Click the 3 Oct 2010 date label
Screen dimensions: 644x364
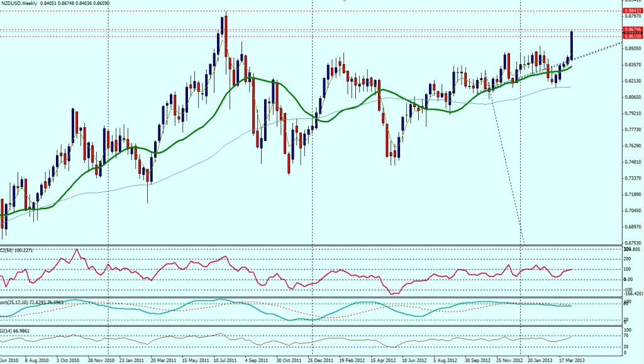pos(69,360)
